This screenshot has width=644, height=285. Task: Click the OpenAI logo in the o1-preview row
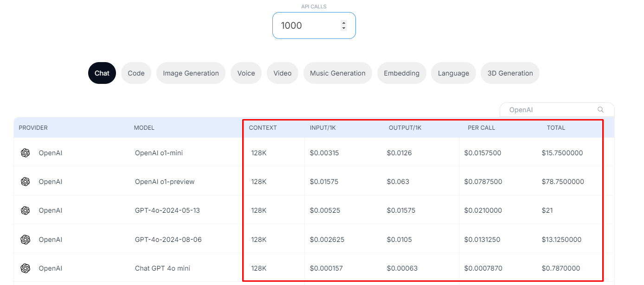[26, 182]
